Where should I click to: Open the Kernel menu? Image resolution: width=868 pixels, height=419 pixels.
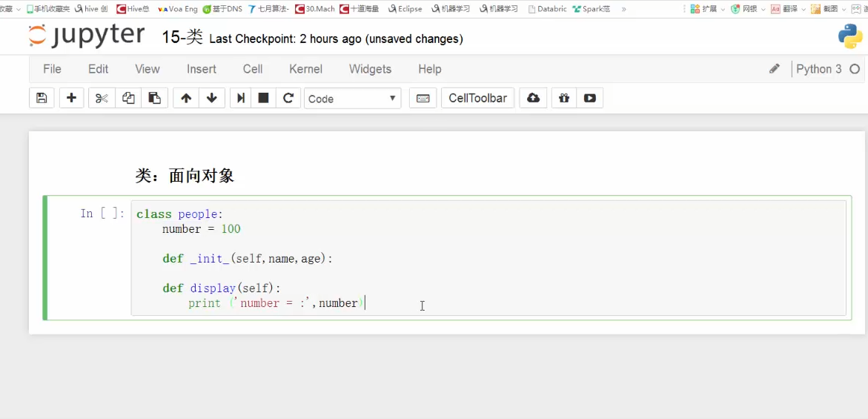pyautogui.click(x=305, y=69)
